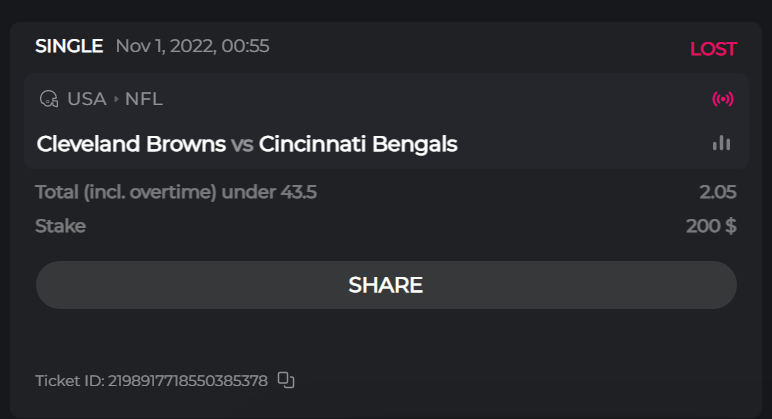The width and height of the screenshot is (772, 419).
Task: Open the USA country link
Action: 87,99
